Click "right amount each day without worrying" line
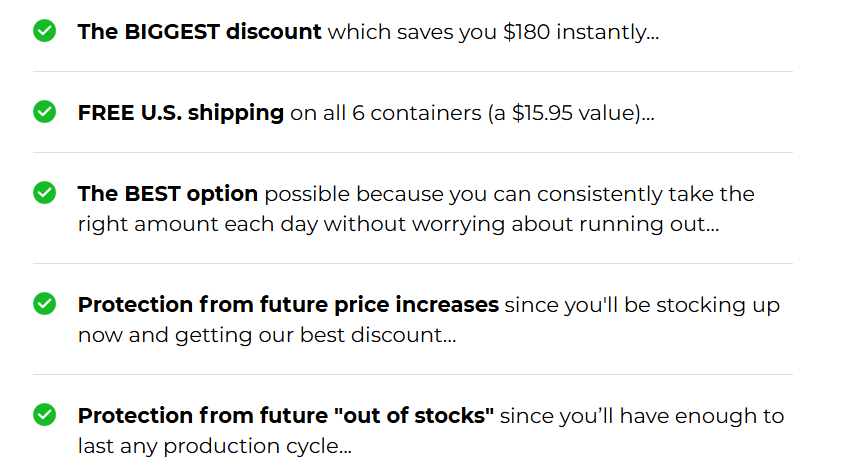Image resolution: width=867 pixels, height=475 pixels. pos(291,225)
